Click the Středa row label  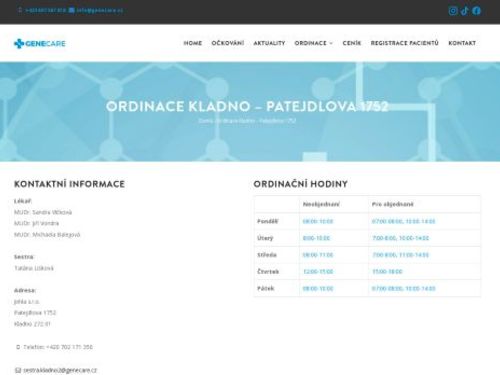point(267,255)
